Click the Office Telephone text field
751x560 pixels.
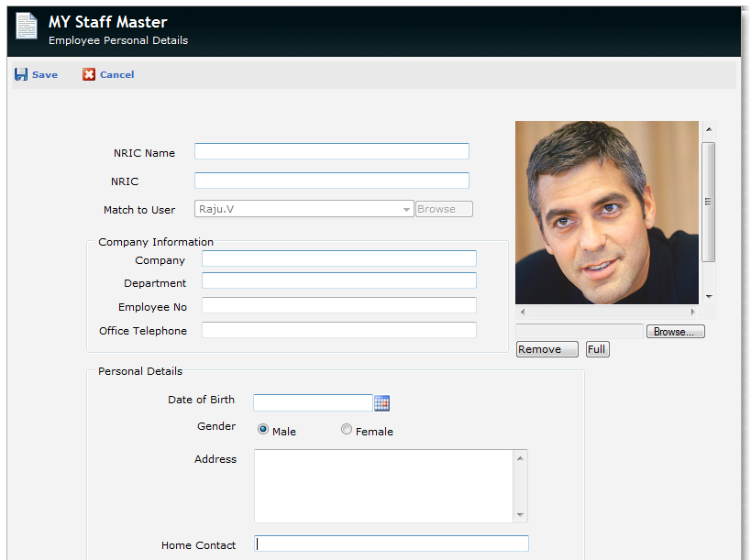pyautogui.click(x=339, y=330)
